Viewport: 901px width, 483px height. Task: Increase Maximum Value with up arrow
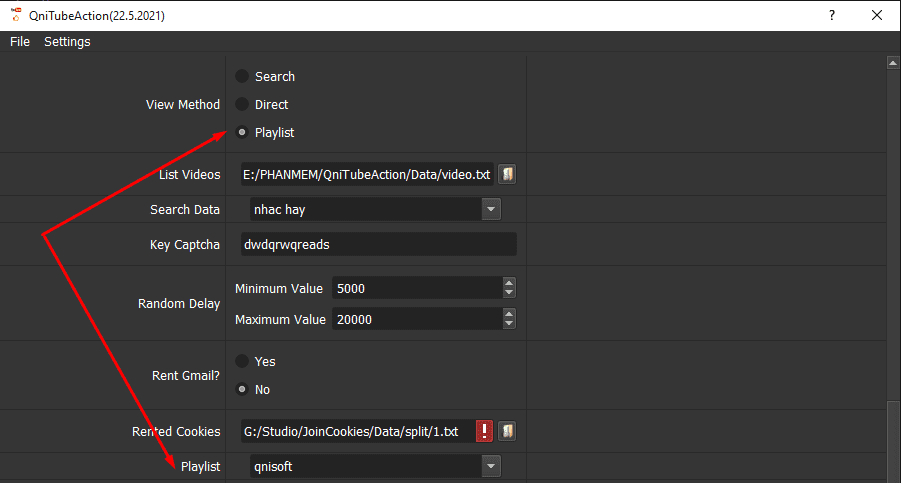509,314
